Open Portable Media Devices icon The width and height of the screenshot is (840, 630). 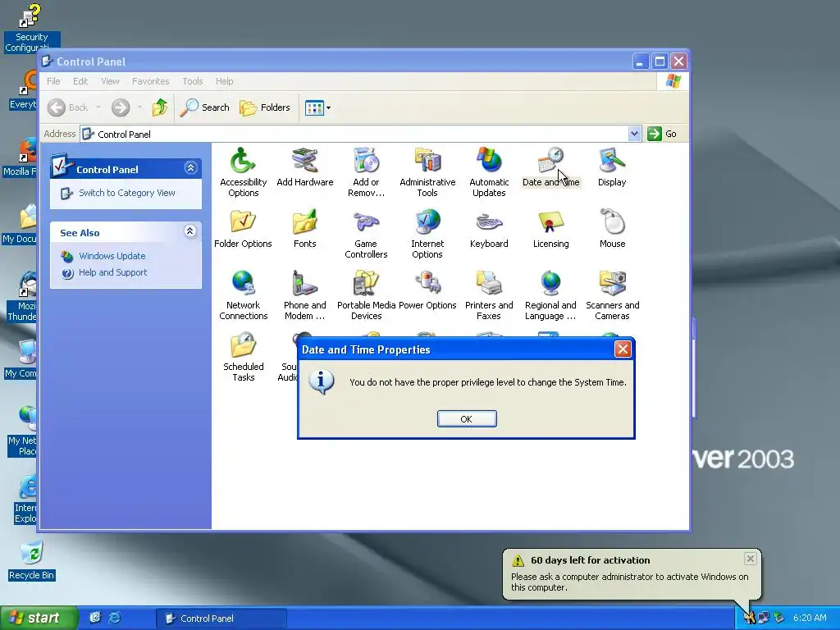[367, 295]
